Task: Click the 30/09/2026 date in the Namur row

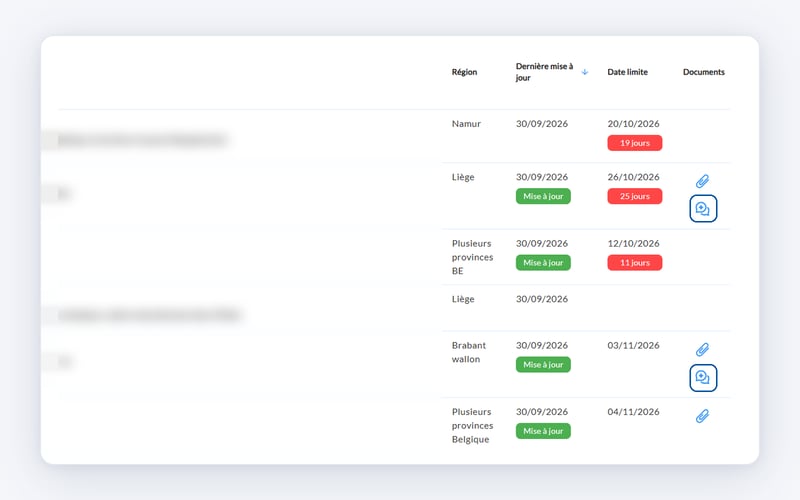Action: tap(542, 123)
